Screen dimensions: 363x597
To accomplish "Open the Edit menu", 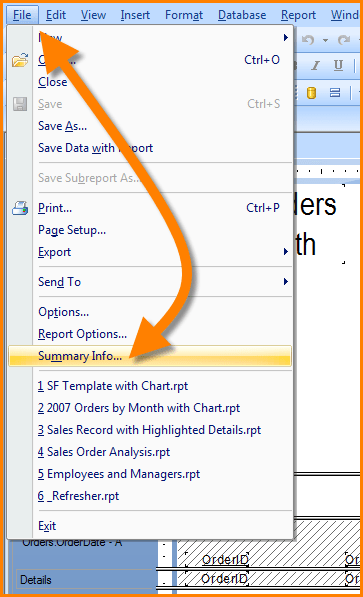I will click(x=56, y=15).
